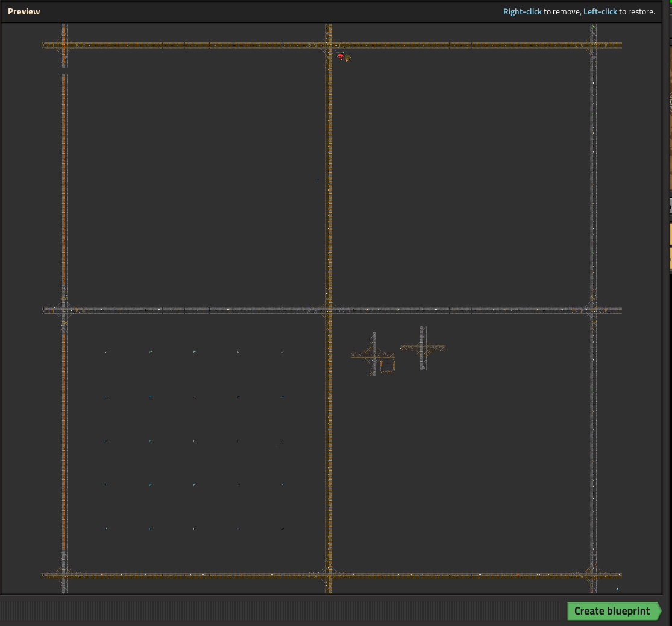Click the bottom-center rail junction

tap(328, 575)
